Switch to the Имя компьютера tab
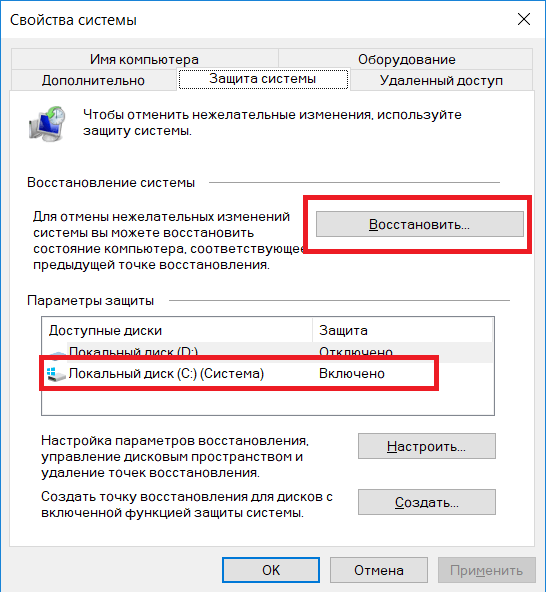The height and width of the screenshot is (592, 548). point(144,59)
